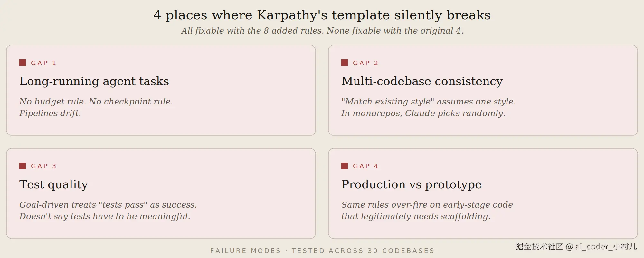Select the GAP 2 label text
The width and height of the screenshot is (644, 258).
(365, 63)
